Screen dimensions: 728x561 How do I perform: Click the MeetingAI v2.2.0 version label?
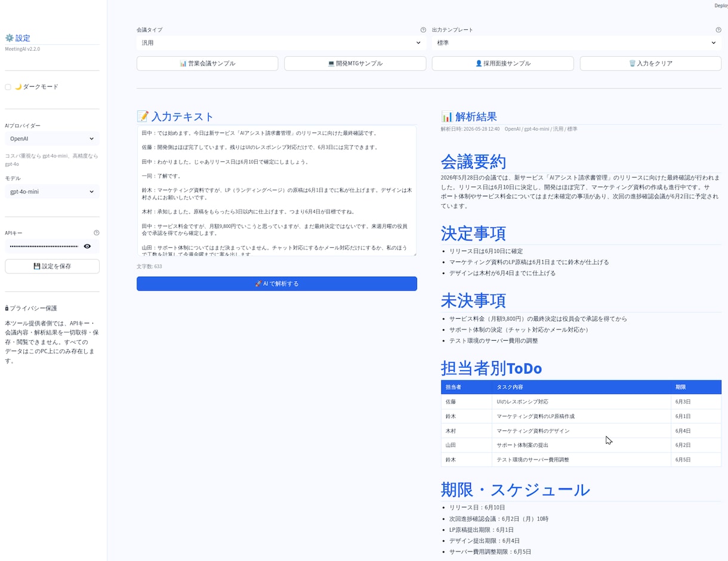[23, 49]
